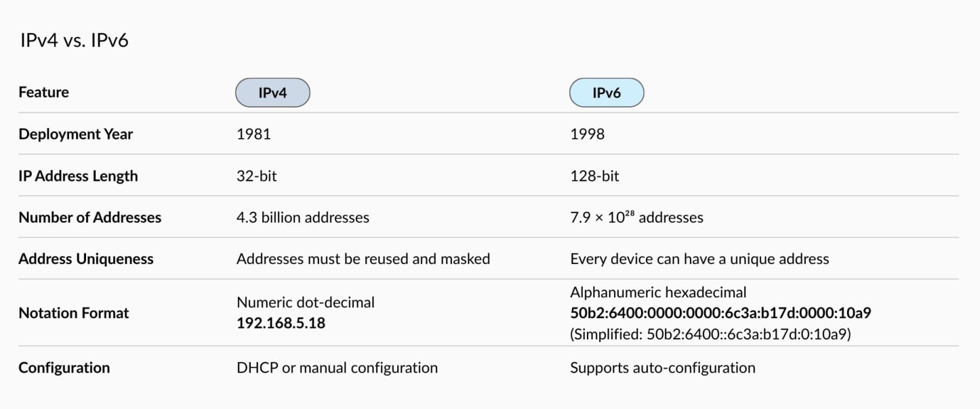Click 'DHCP or manual configuration' cell
The image size is (980, 409).
point(337,368)
